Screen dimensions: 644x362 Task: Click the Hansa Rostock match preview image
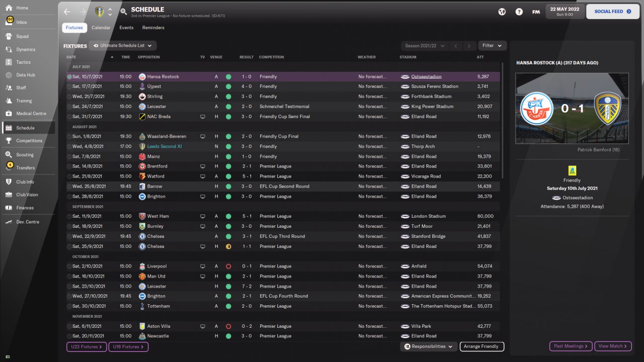[572, 109]
